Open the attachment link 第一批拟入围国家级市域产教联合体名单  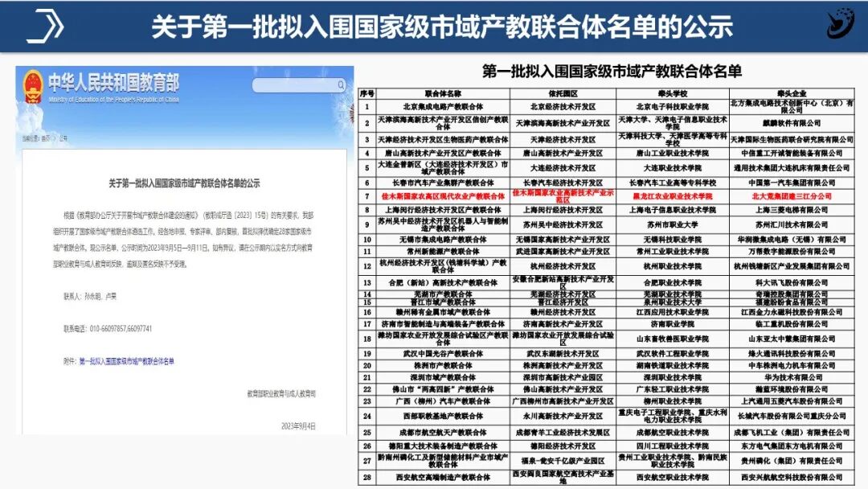pos(128,360)
